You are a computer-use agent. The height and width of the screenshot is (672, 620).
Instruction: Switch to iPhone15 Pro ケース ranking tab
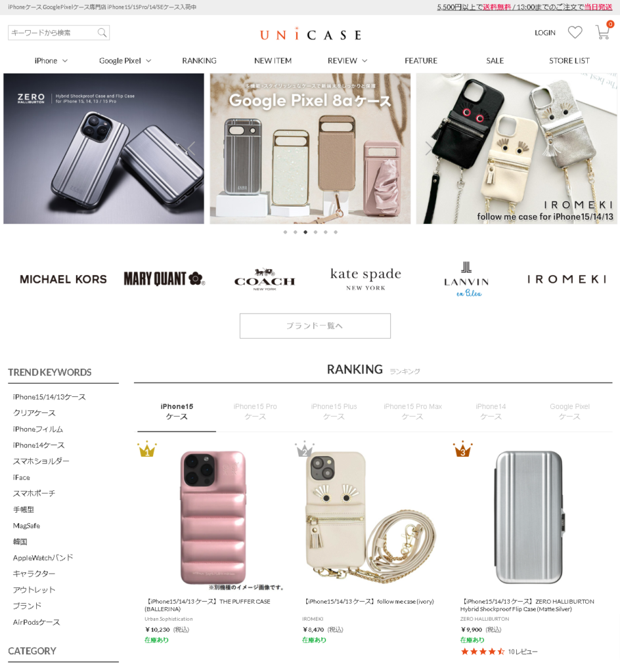(255, 411)
